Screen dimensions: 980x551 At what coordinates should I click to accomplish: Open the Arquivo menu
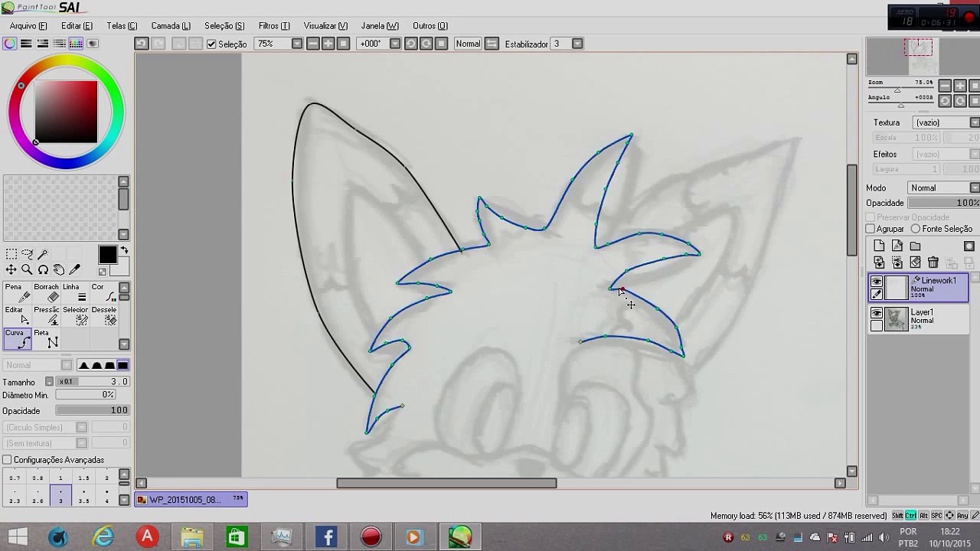[x=28, y=26]
